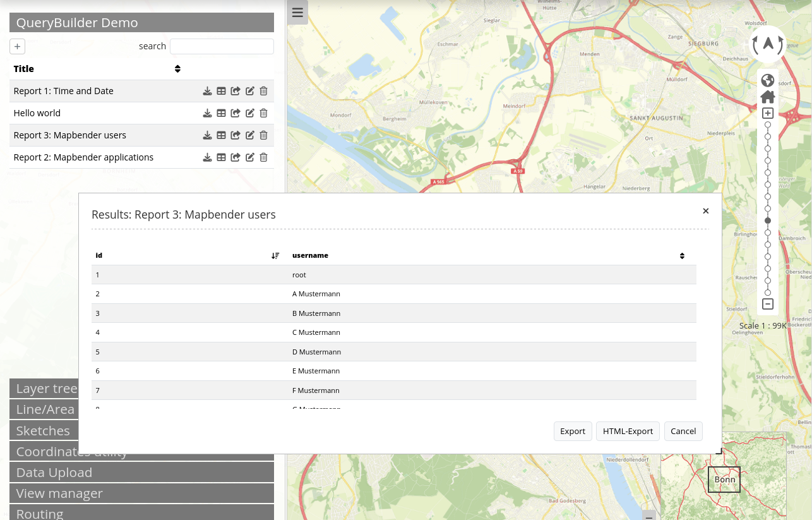
Task: Click the plus button to add a new query
Action: [x=17, y=47]
